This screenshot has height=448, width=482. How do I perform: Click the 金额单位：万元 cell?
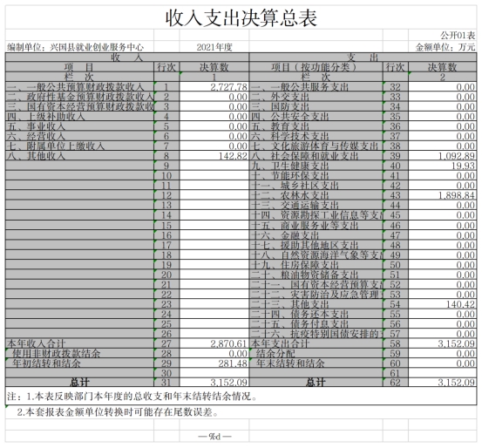point(443,47)
